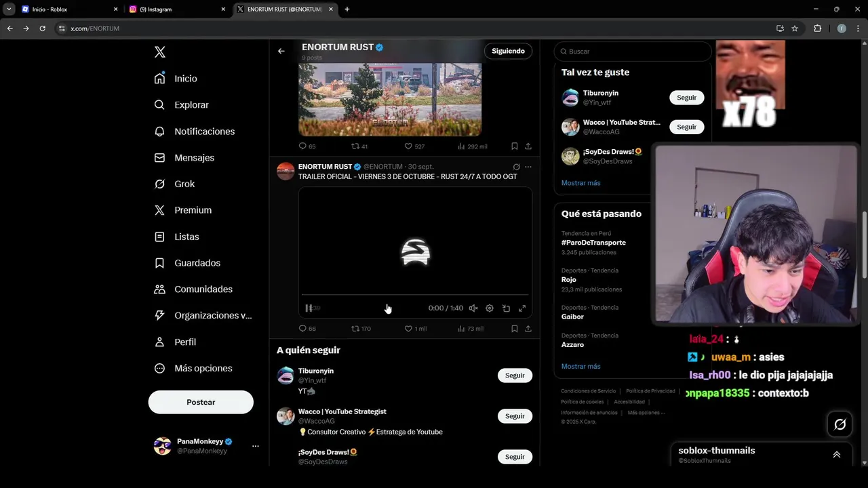Open the Azzaro trend
The width and height of the screenshot is (868, 488).
point(572,345)
